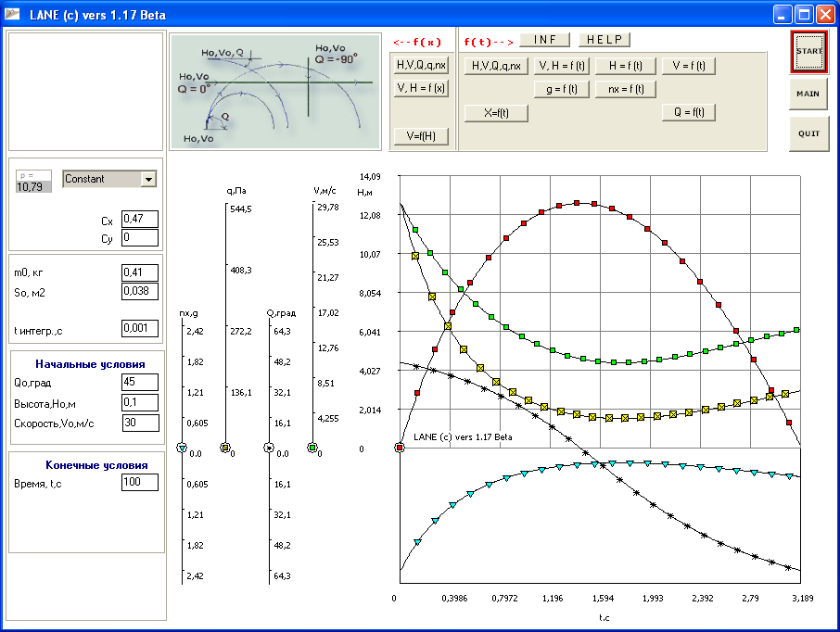The height and width of the screenshot is (632, 840).
Task: Show the V=f(H) graph
Action: click(x=422, y=135)
